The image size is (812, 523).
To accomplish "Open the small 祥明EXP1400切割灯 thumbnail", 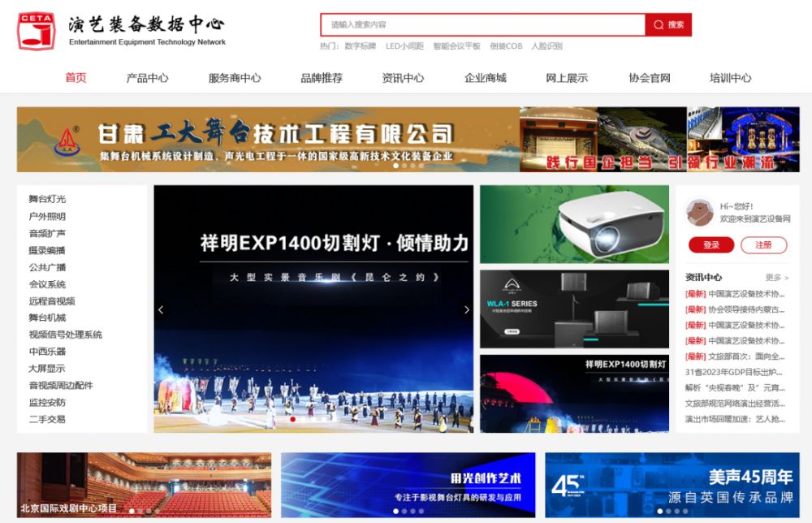I will (x=574, y=394).
